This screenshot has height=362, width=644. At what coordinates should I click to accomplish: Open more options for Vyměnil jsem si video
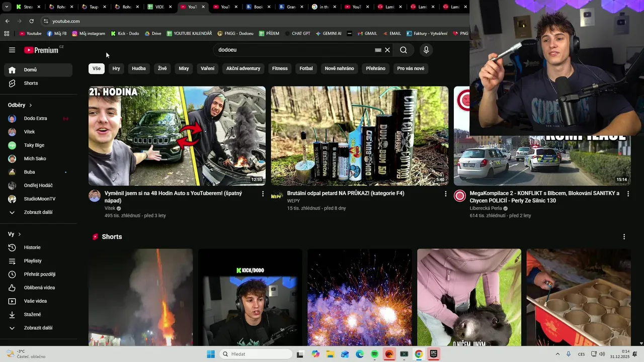point(263,194)
